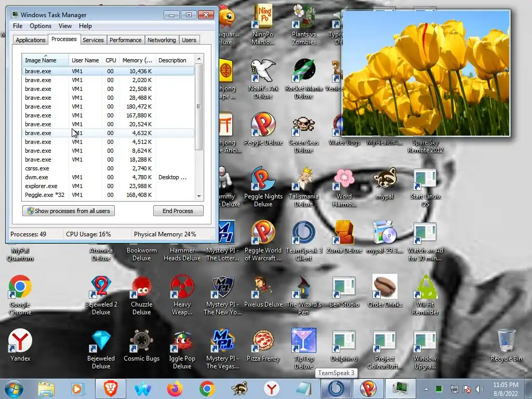Viewport: 532px width, 399px height.
Task: Open the Dolphin 6 desktop shortcut
Action: coord(344,345)
